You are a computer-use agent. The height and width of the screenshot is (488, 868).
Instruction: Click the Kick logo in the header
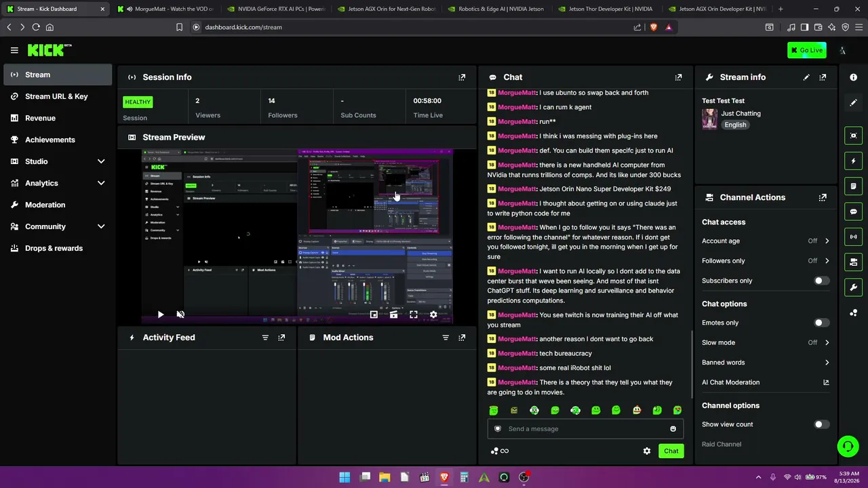(49, 50)
